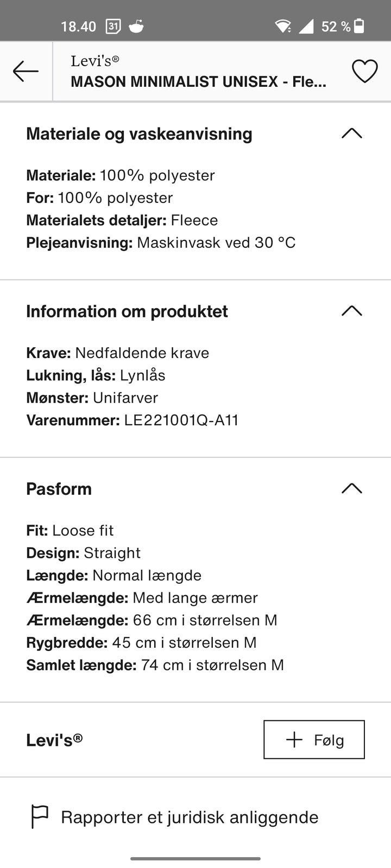
Task: Tap product title MASON MINIMALIST UNISEX
Action: (x=198, y=82)
